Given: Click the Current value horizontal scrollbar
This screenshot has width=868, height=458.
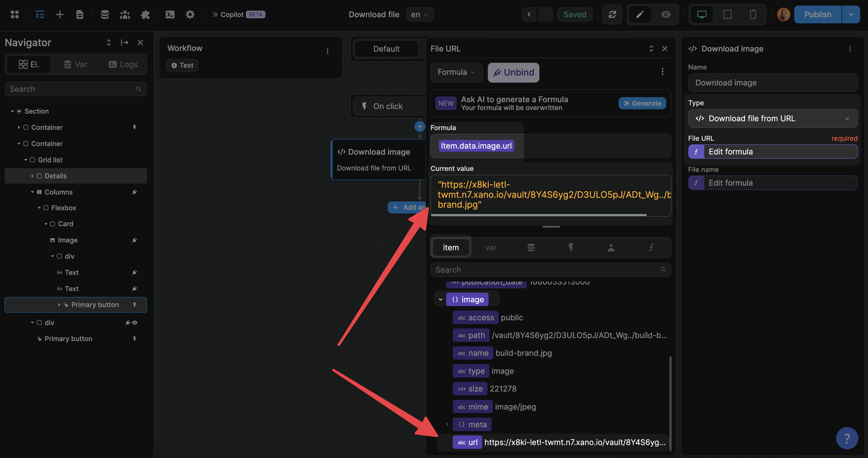Looking at the screenshot, I should click(x=538, y=215).
